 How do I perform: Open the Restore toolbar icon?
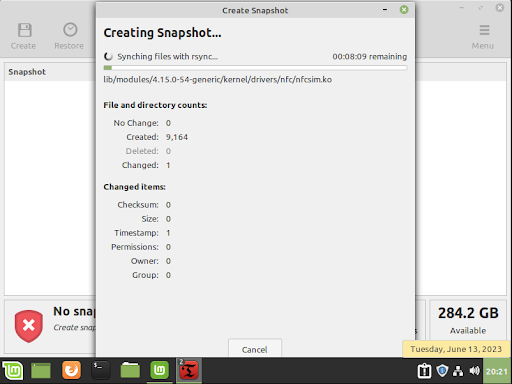70,30
